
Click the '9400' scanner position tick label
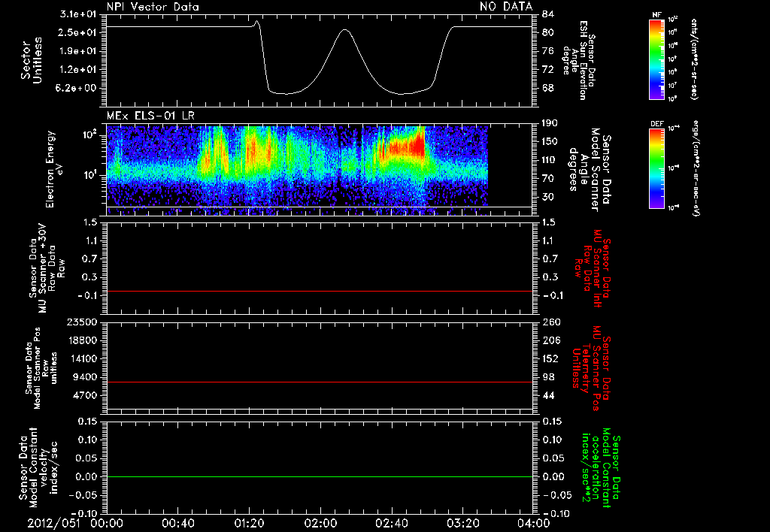(x=84, y=377)
